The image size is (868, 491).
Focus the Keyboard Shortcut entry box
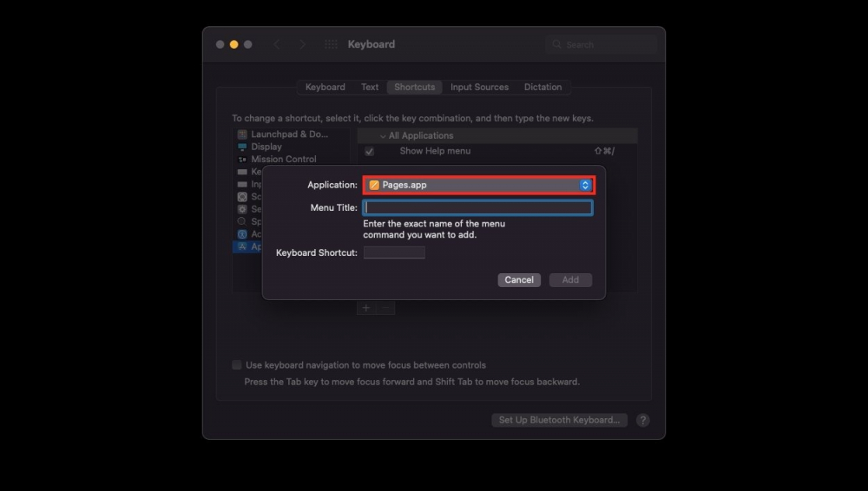[x=394, y=252]
